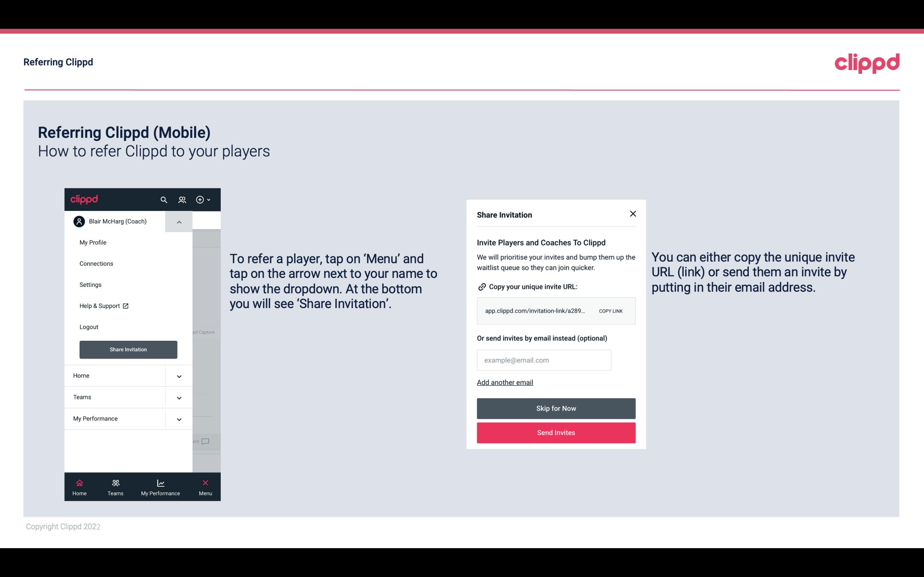Click the Send Invites button
924x577 pixels.
[556, 433]
